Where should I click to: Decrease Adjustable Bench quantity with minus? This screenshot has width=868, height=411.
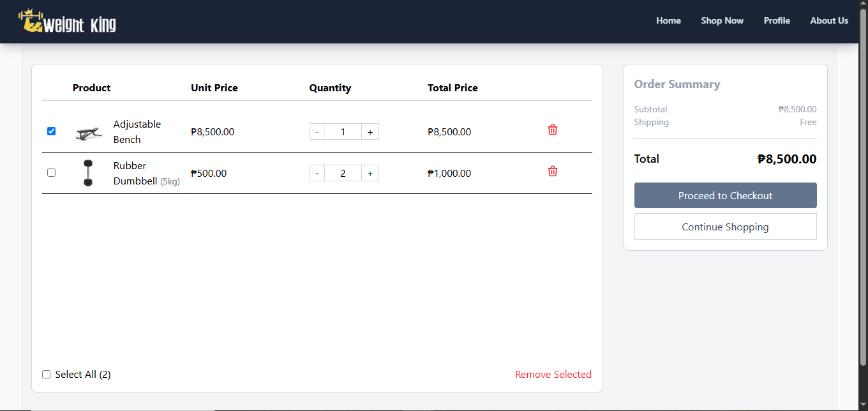(x=317, y=132)
